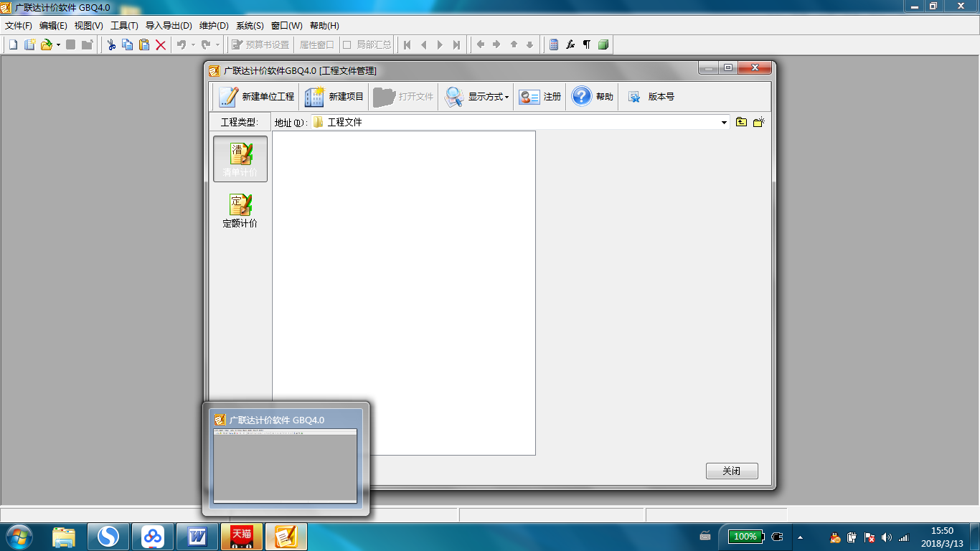The image size is (980, 551).
Task: Open Word from the taskbar
Action: (197, 537)
